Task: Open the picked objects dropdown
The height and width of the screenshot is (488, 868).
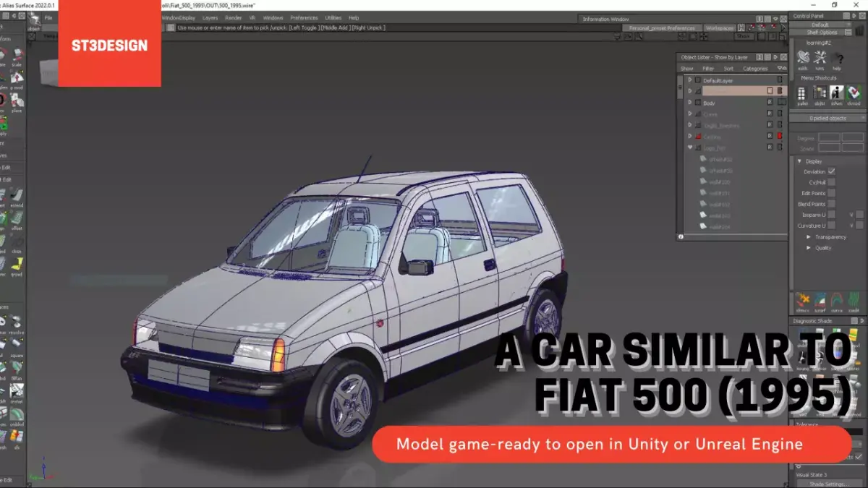Action: tap(827, 118)
